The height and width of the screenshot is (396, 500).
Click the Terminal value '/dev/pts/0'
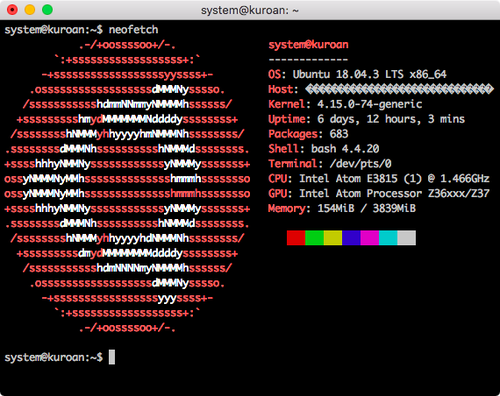click(x=360, y=164)
